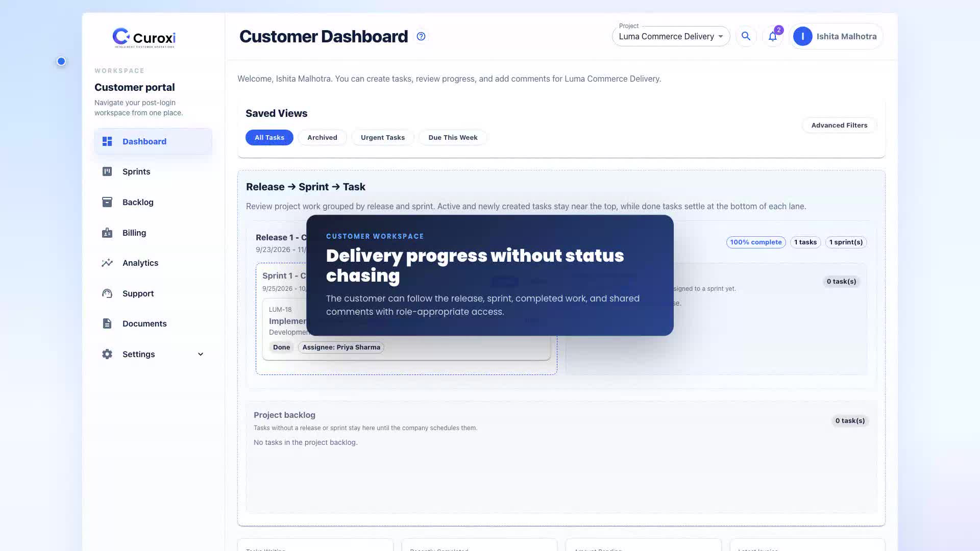Open notifications bell with badge 2
The height and width of the screenshot is (551, 980).
[x=773, y=36]
